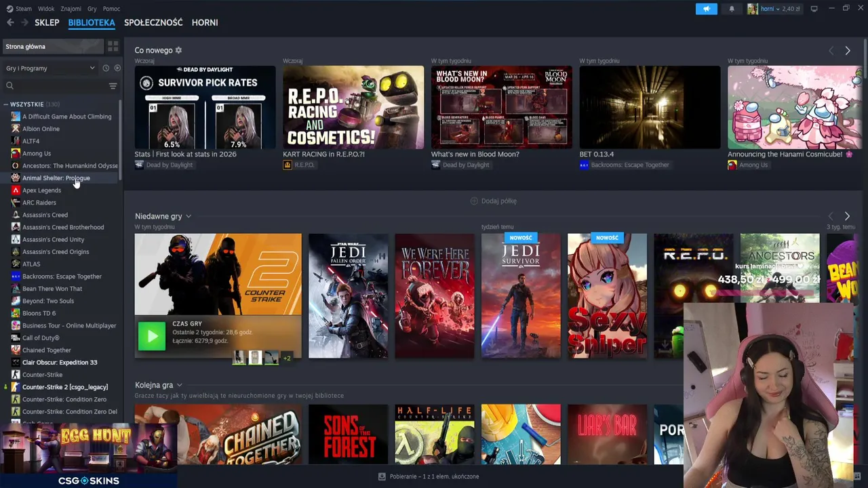Open advanced filter options icon

point(113,86)
